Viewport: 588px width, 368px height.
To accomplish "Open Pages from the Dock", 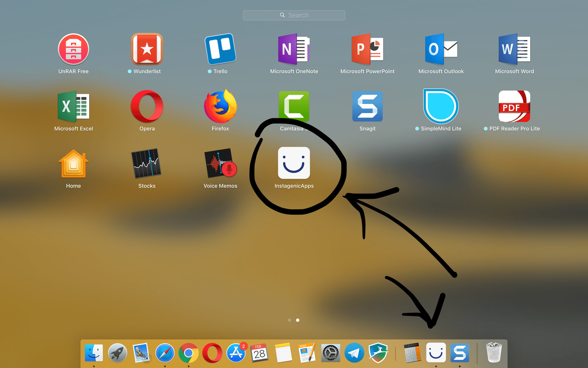I will (x=307, y=353).
